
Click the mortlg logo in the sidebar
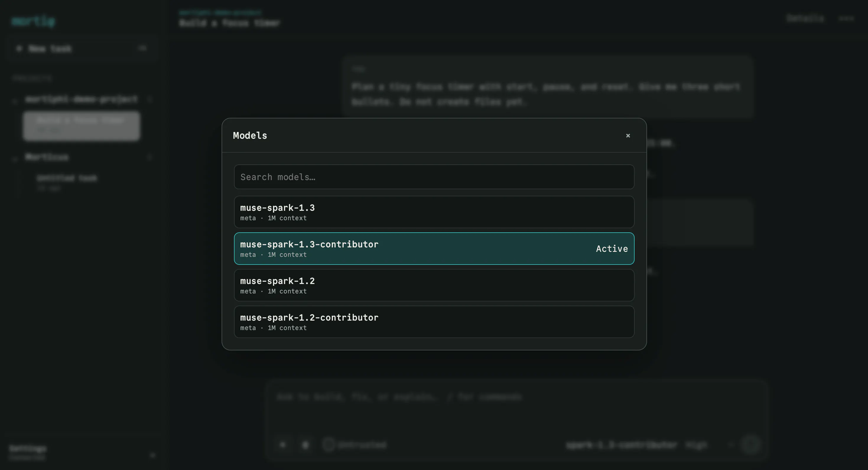coord(33,21)
